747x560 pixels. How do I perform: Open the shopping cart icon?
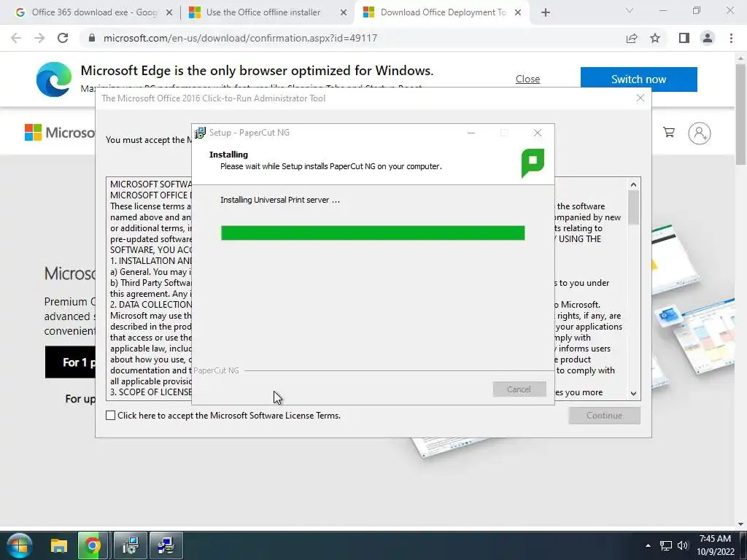(669, 133)
